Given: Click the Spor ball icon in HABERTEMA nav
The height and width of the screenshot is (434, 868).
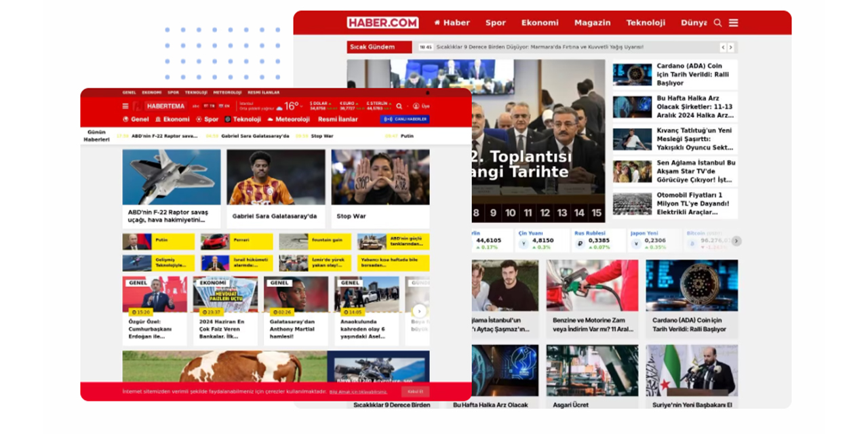Looking at the screenshot, I should point(197,119).
